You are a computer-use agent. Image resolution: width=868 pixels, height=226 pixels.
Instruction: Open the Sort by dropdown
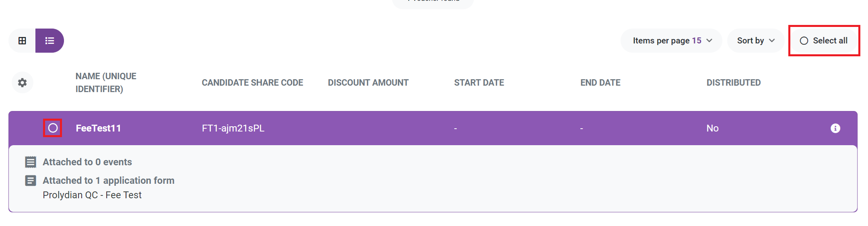pos(755,41)
